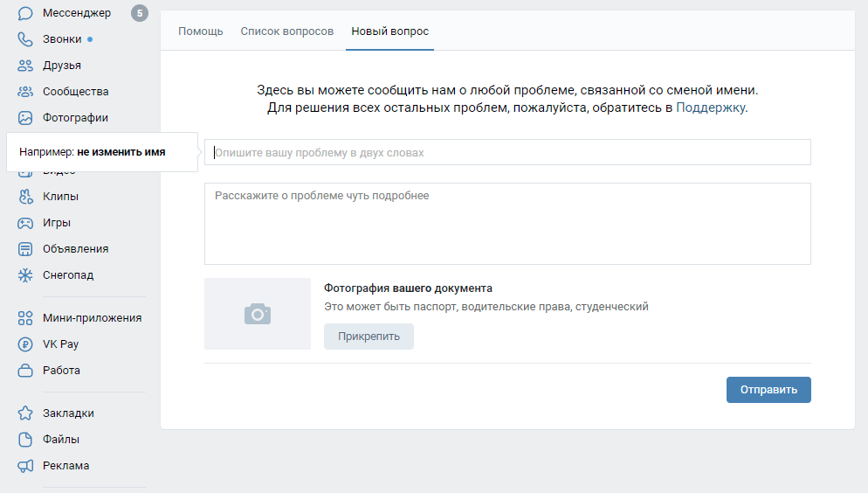This screenshot has width=868, height=493.
Task: Switch to the Список вопросов tab
Action: (286, 31)
